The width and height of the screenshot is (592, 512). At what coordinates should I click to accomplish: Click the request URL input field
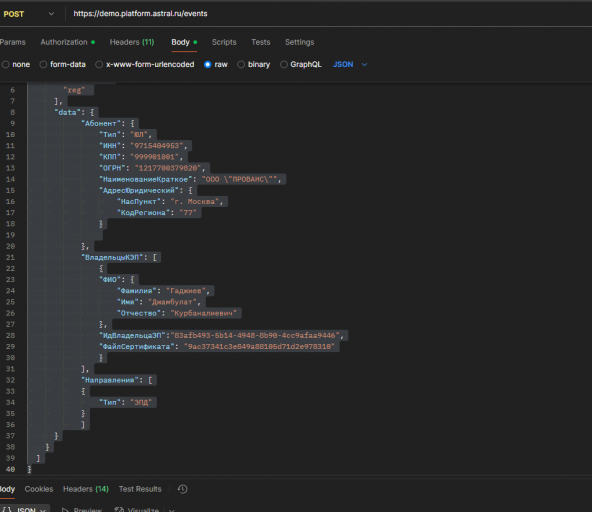tap(328, 14)
